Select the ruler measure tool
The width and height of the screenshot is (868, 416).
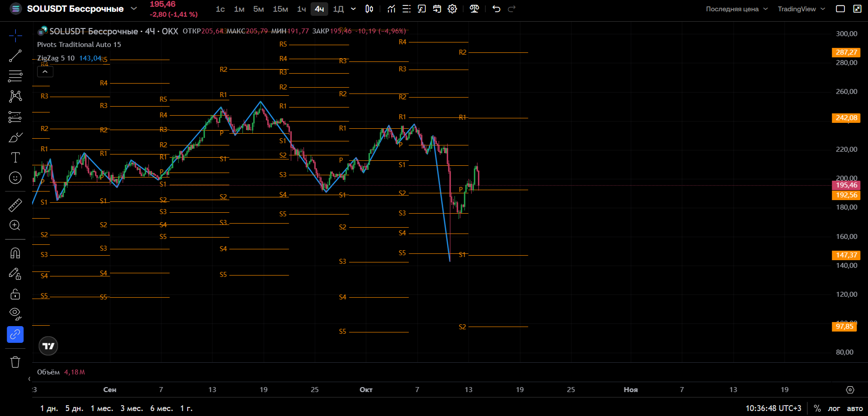[x=15, y=205]
